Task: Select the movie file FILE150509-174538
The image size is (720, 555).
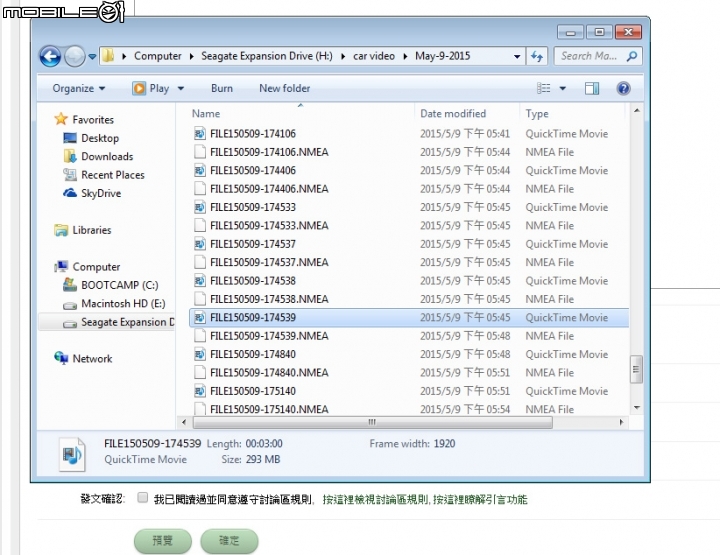Action: tap(253, 280)
